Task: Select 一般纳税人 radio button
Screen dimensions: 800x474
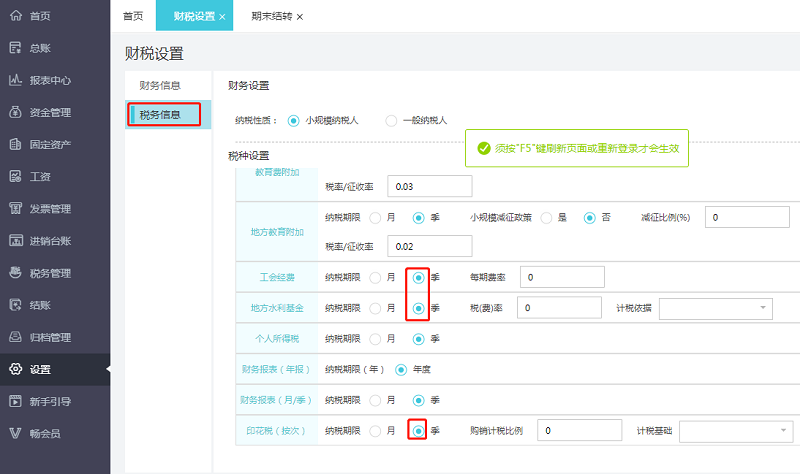Action: (391, 121)
